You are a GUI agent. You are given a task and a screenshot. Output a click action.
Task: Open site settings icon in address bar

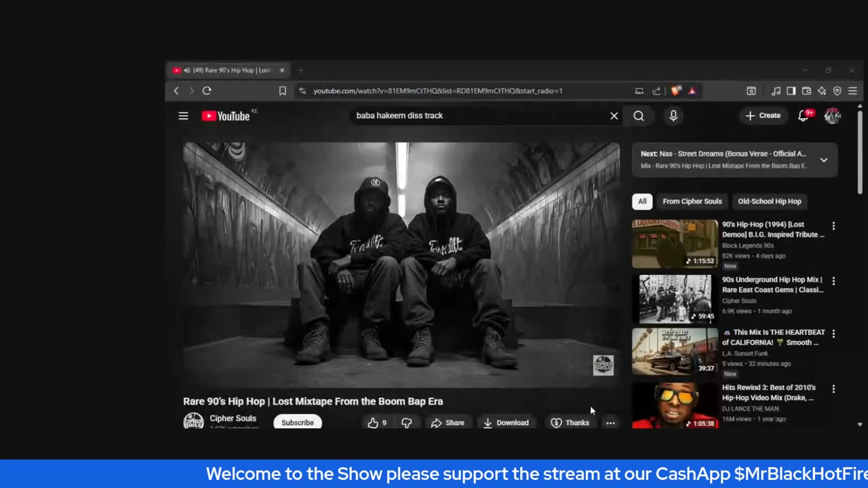302,91
